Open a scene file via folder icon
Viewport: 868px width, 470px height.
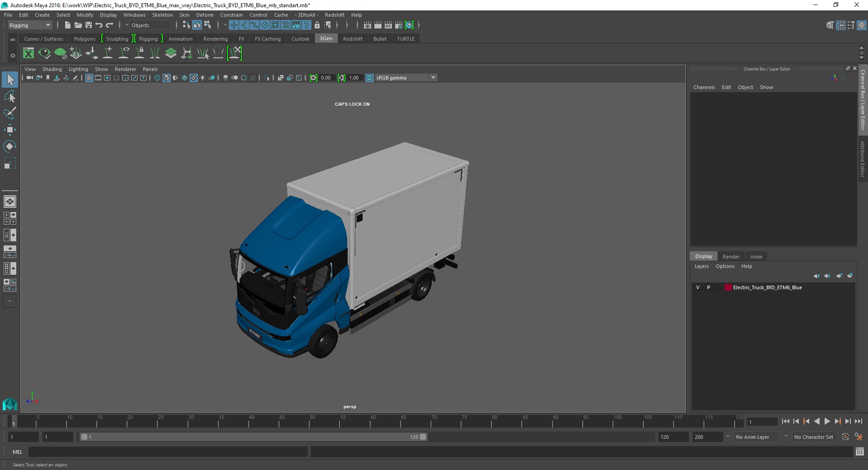(x=78, y=25)
